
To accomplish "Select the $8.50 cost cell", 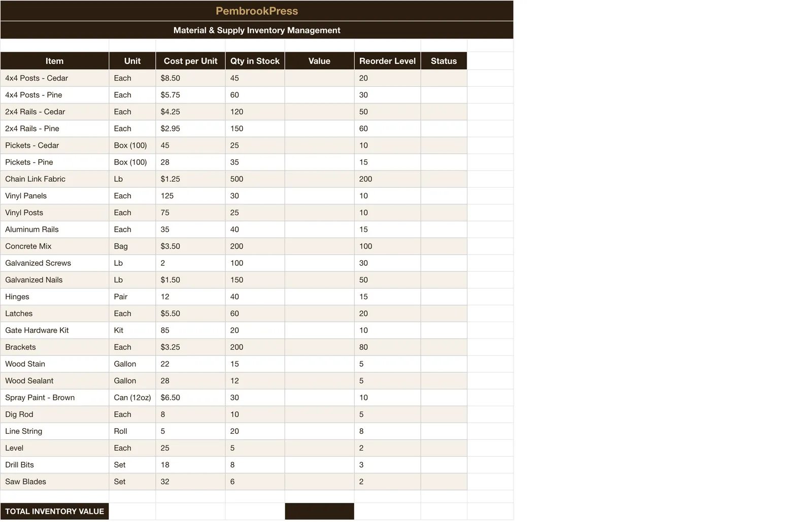I will (190, 78).
